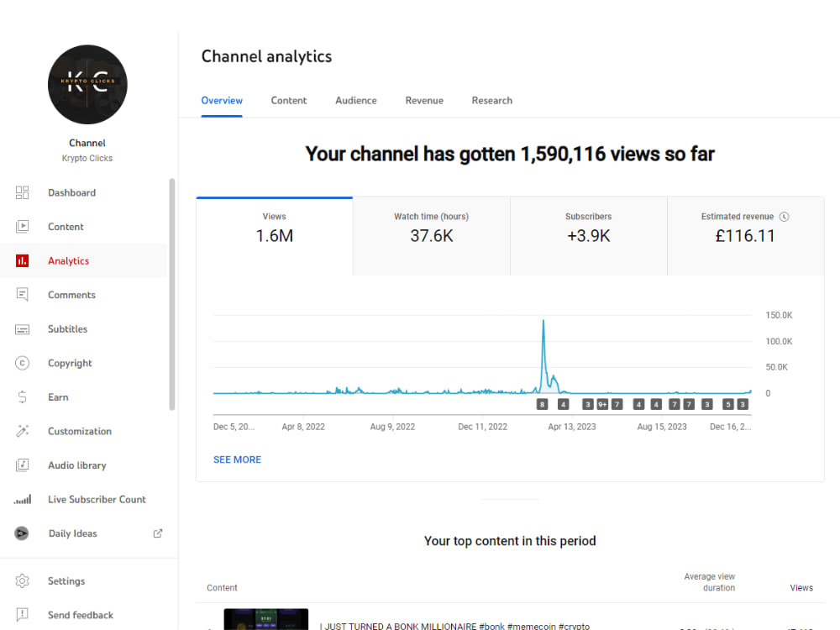Open the Live Subscriber Count bars icon

22,499
